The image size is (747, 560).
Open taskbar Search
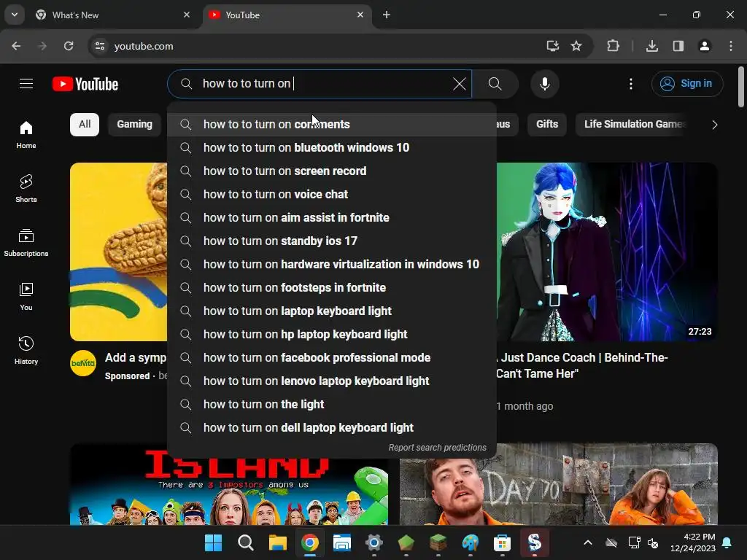tap(245, 542)
